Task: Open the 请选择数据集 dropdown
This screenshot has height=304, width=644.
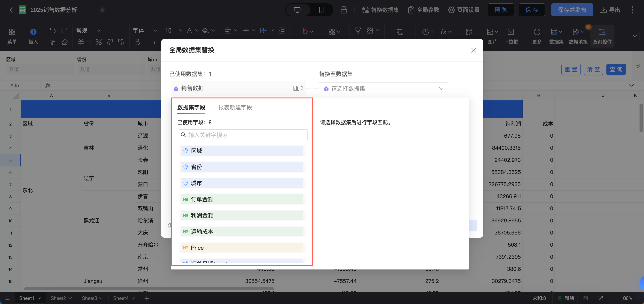Action: tap(383, 89)
